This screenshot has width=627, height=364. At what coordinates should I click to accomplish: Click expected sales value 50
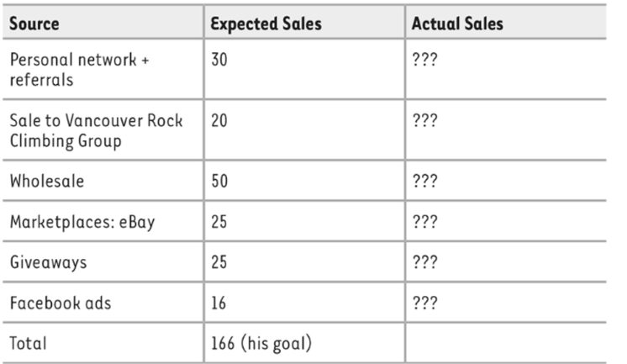(x=219, y=181)
